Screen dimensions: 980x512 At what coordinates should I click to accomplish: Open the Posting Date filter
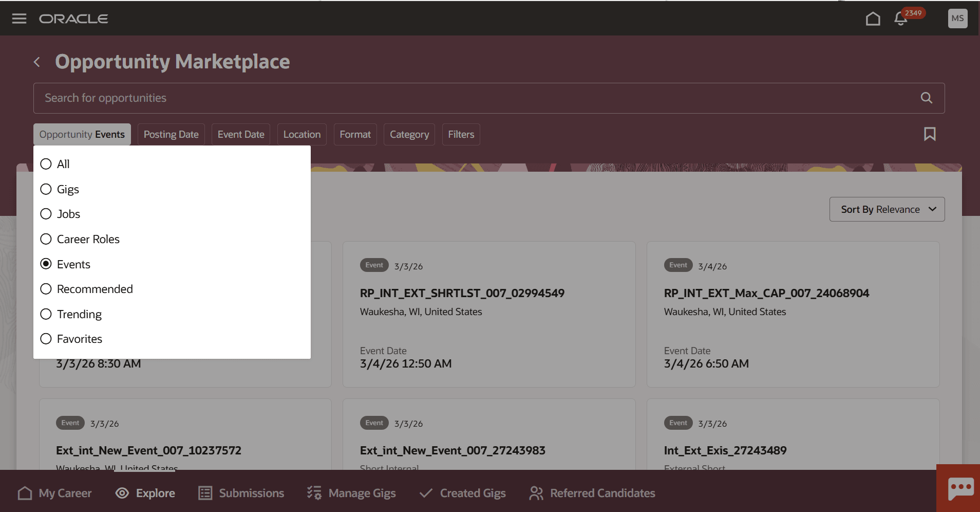[x=171, y=134]
